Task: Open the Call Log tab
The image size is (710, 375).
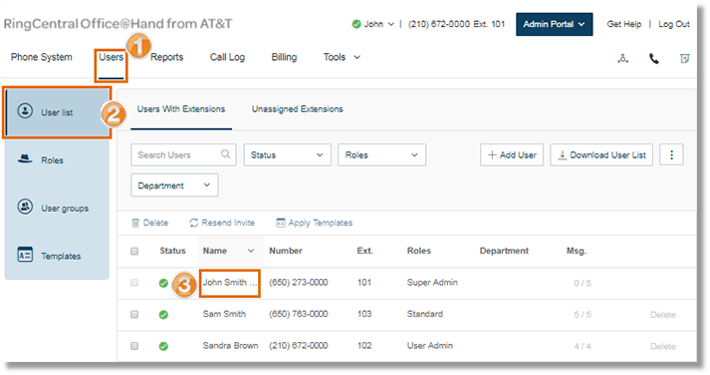Action: [227, 57]
